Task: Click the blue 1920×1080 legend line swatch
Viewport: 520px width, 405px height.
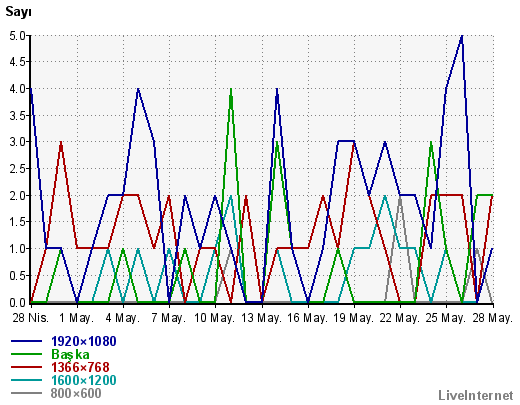Action: [x=27, y=341]
